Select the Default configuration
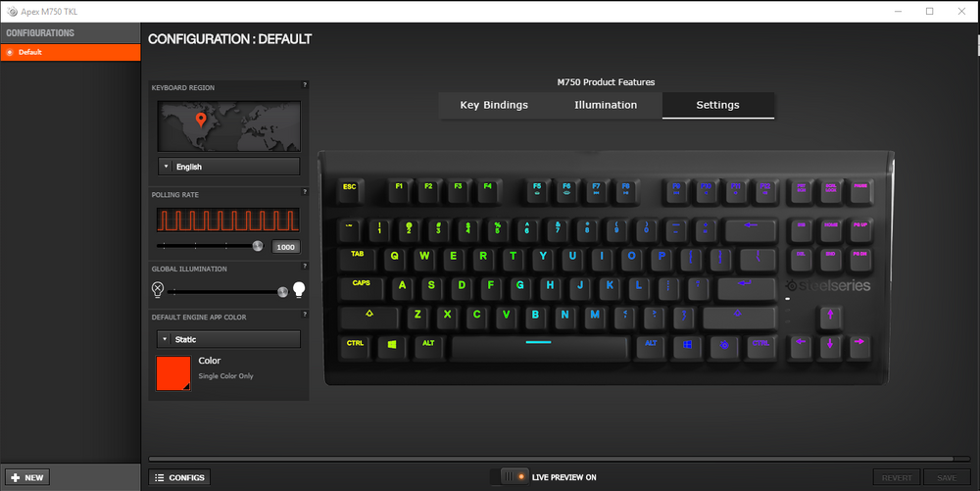The width and height of the screenshot is (980, 491). tap(71, 53)
